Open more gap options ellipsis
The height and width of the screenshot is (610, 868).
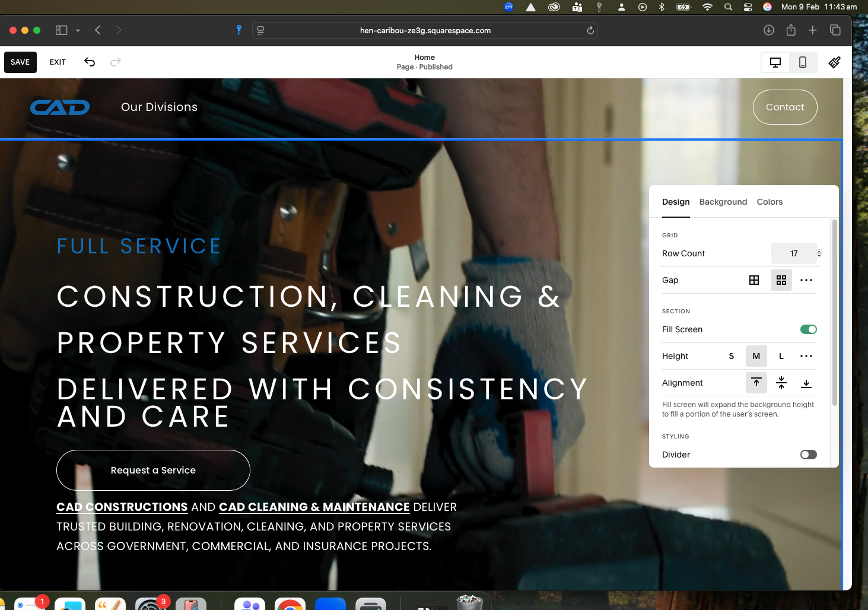coord(806,280)
